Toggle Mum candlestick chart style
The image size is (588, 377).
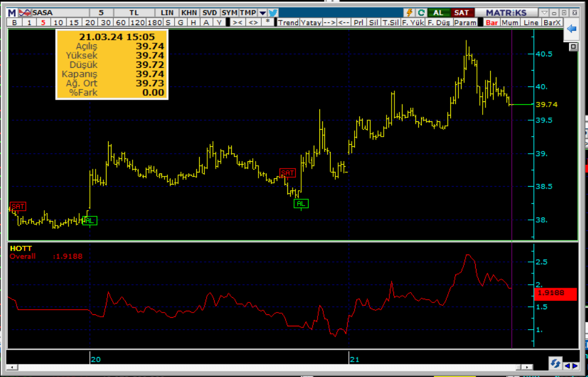[x=510, y=22]
